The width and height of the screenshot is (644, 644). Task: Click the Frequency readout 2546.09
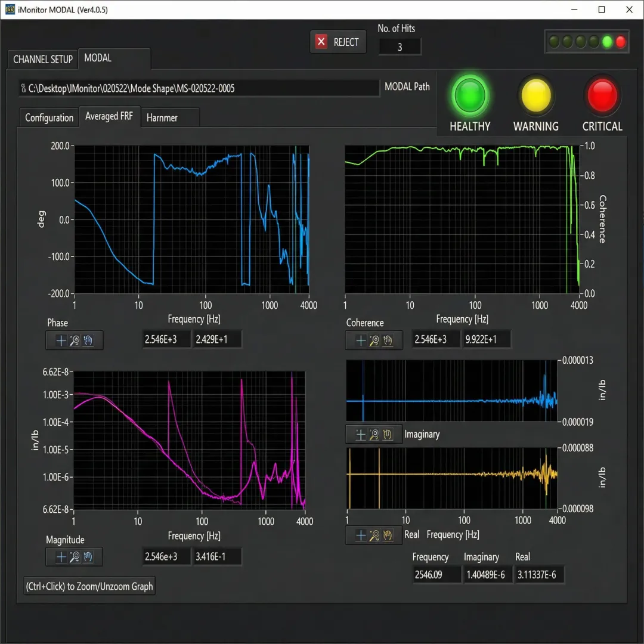[x=436, y=575]
